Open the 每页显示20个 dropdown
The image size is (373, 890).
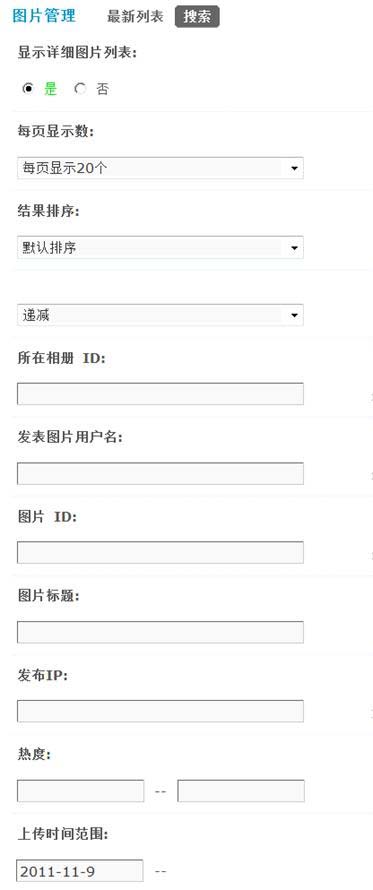tap(160, 168)
